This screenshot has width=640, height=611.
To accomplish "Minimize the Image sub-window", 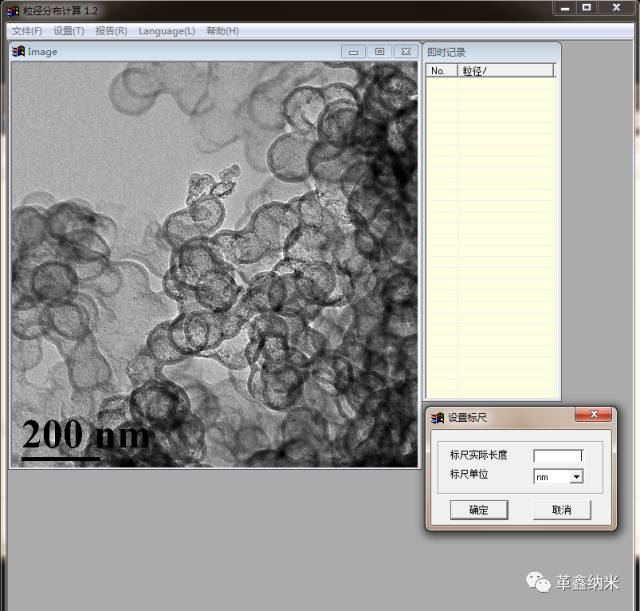I will 354,51.
